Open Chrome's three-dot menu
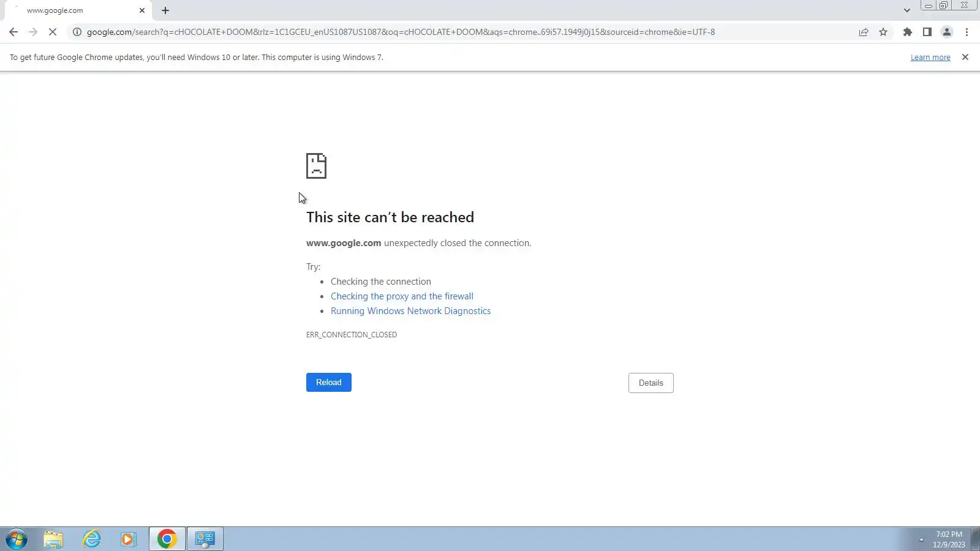Image resolution: width=980 pixels, height=551 pixels. click(x=967, y=32)
